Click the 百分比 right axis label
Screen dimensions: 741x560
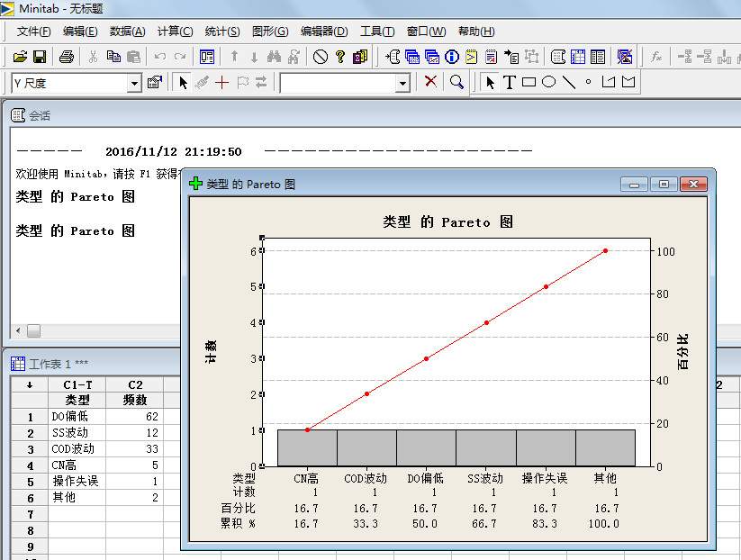click(x=682, y=352)
